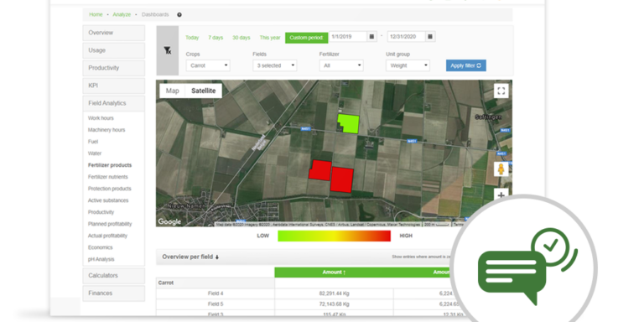Select the 30 days period filter

[x=241, y=38]
